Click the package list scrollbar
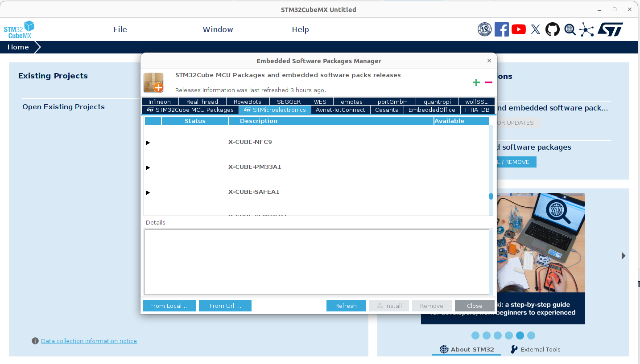The height and width of the screenshot is (364, 640). (x=491, y=196)
